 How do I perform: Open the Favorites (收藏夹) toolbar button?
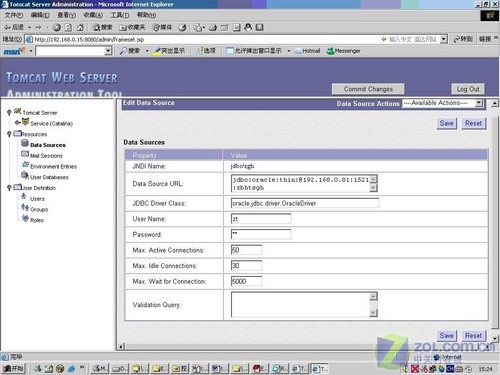tap(132, 27)
